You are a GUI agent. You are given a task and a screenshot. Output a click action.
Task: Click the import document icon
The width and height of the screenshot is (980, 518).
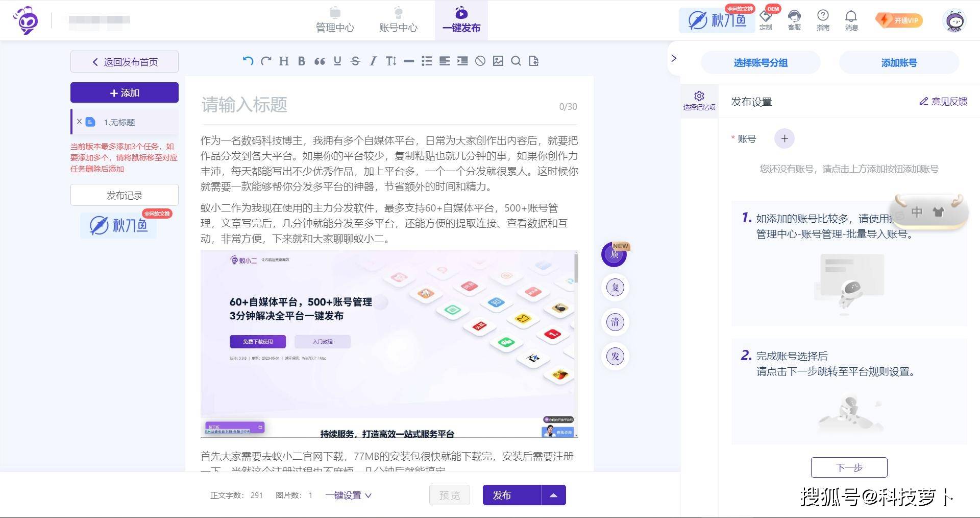coord(534,61)
